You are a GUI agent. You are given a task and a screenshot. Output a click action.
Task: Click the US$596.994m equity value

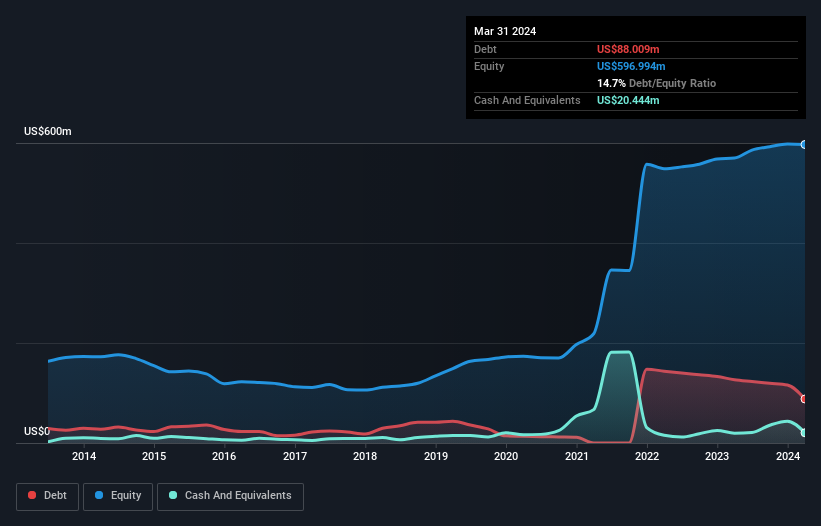631,66
